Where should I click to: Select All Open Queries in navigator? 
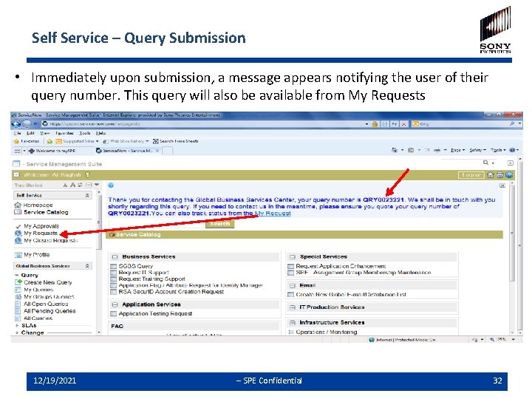(46, 304)
